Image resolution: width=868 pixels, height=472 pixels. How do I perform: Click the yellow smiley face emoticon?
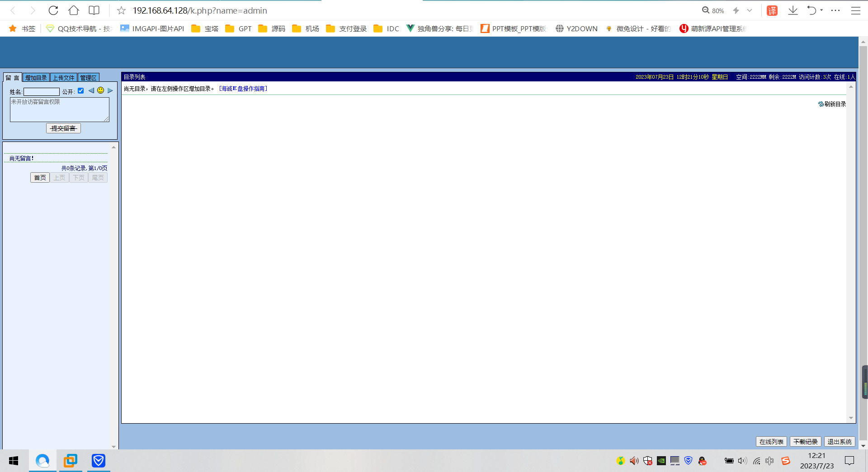click(100, 90)
